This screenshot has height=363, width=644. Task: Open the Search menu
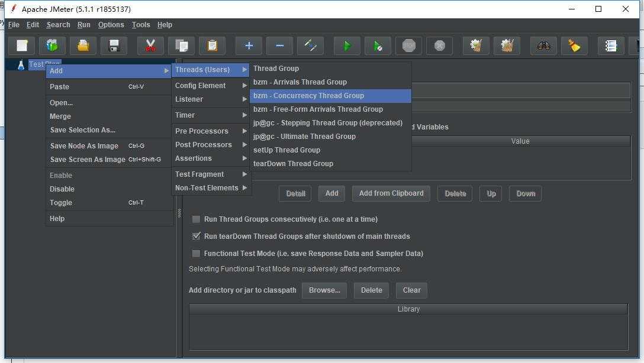tap(59, 25)
